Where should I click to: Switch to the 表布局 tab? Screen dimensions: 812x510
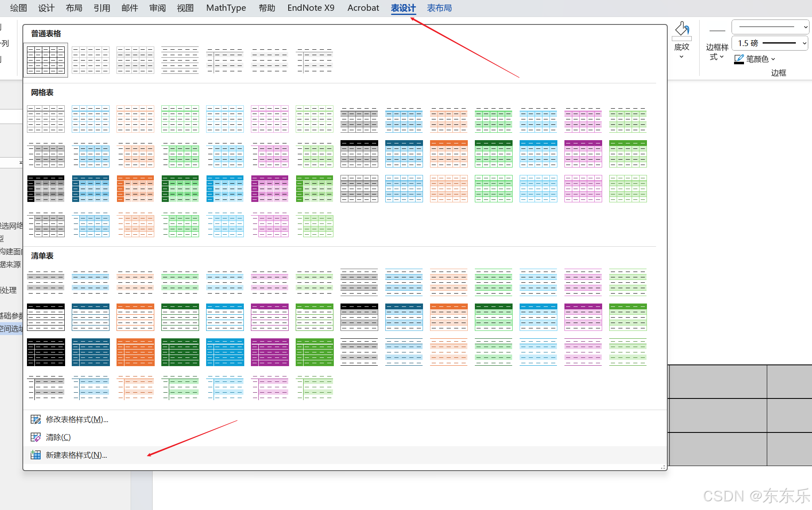point(439,8)
